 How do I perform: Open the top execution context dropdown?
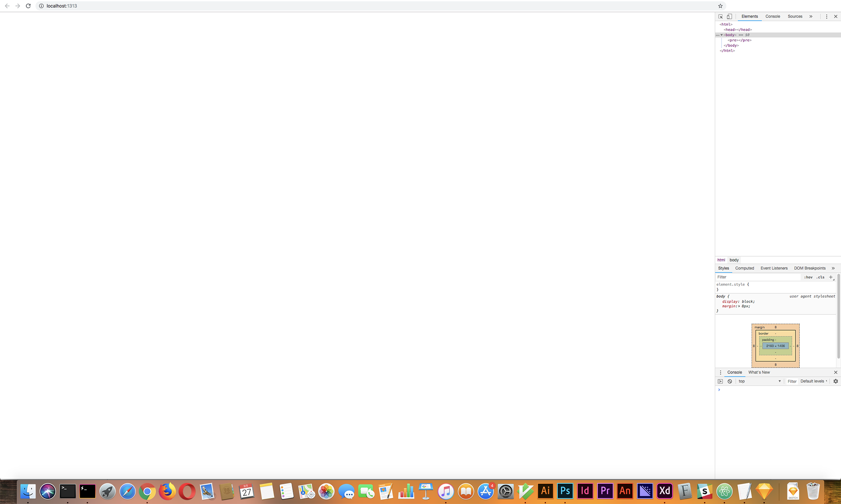pyautogui.click(x=760, y=381)
